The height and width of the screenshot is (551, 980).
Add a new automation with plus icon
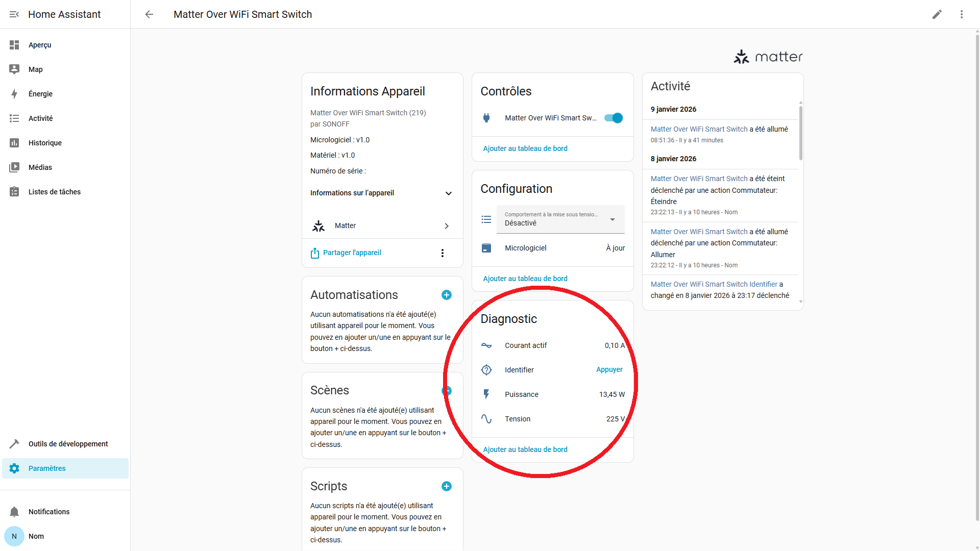point(446,295)
